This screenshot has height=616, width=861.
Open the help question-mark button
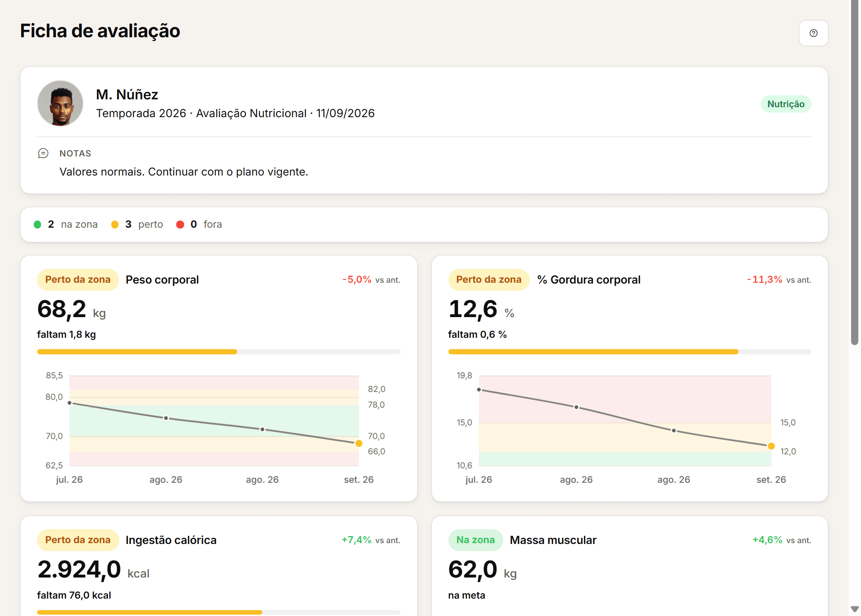click(x=813, y=33)
